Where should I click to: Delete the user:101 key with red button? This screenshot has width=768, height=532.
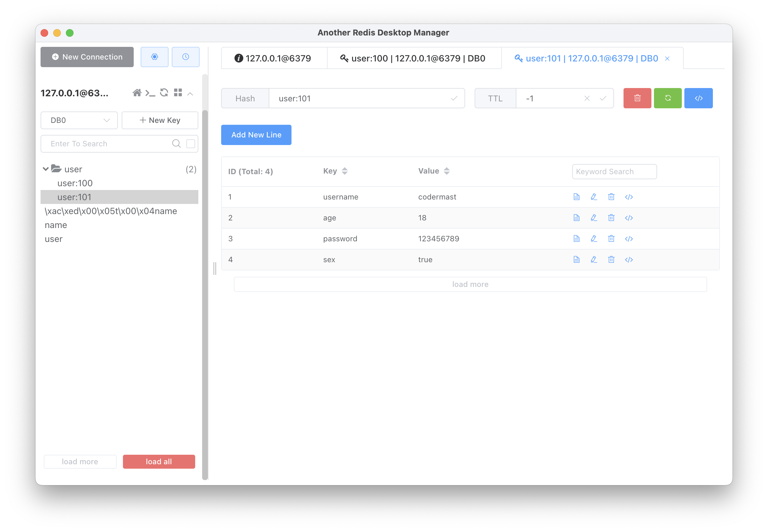tap(637, 98)
